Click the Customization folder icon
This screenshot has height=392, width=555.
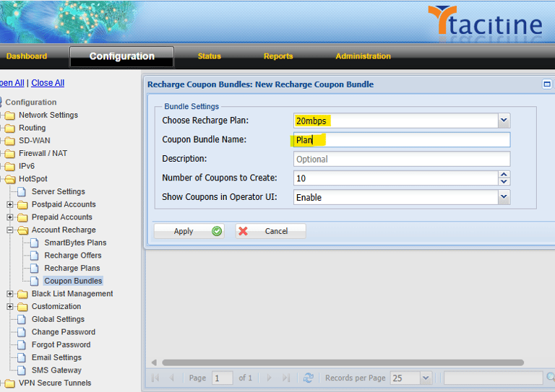(x=22, y=307)
